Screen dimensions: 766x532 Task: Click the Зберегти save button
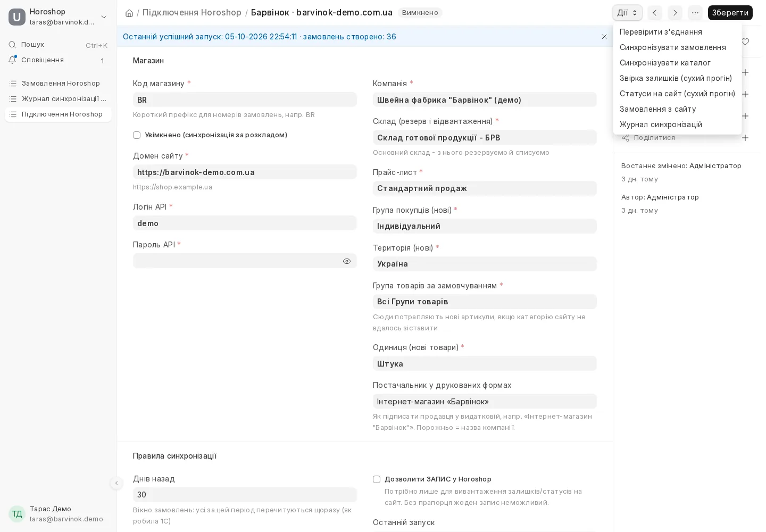coord(730,13)
